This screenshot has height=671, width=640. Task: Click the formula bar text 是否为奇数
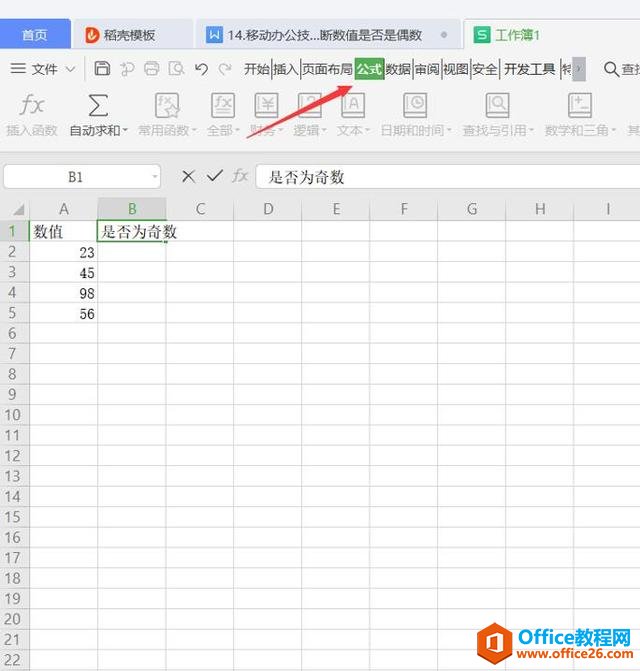(306, 177)
